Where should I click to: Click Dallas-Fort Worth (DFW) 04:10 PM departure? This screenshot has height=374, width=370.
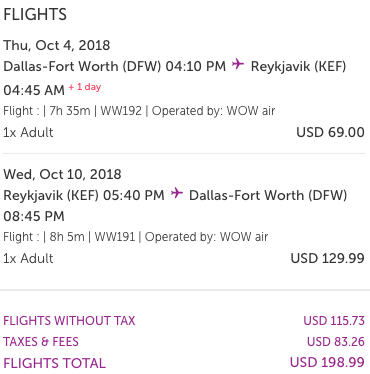(x=114, y=66)
